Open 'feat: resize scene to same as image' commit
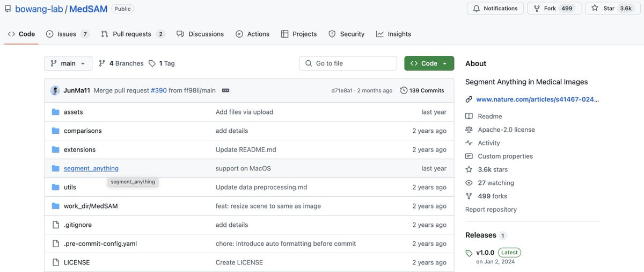The width and height of the screenshot is (644, 272). point(268,206)
